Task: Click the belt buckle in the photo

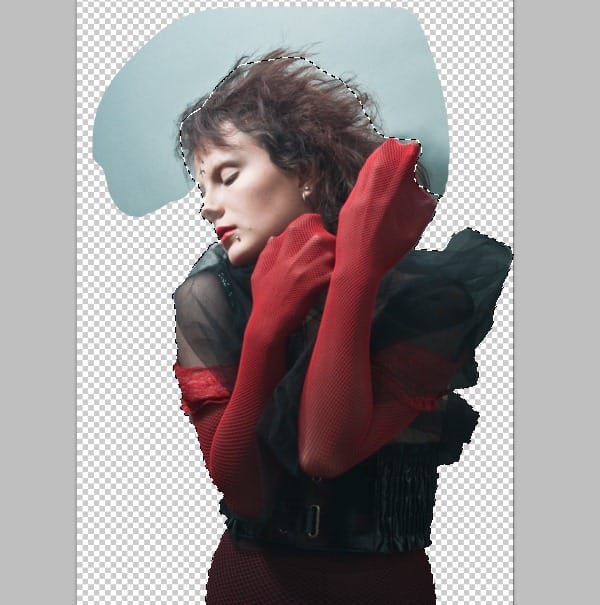Action: coord(314,521)
